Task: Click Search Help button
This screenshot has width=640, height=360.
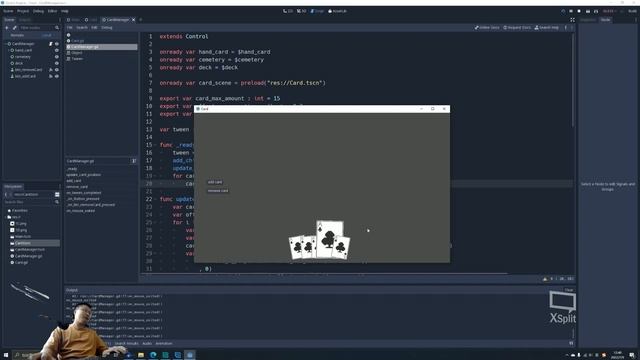Action: pyautogui.click(x=547, y=28)
